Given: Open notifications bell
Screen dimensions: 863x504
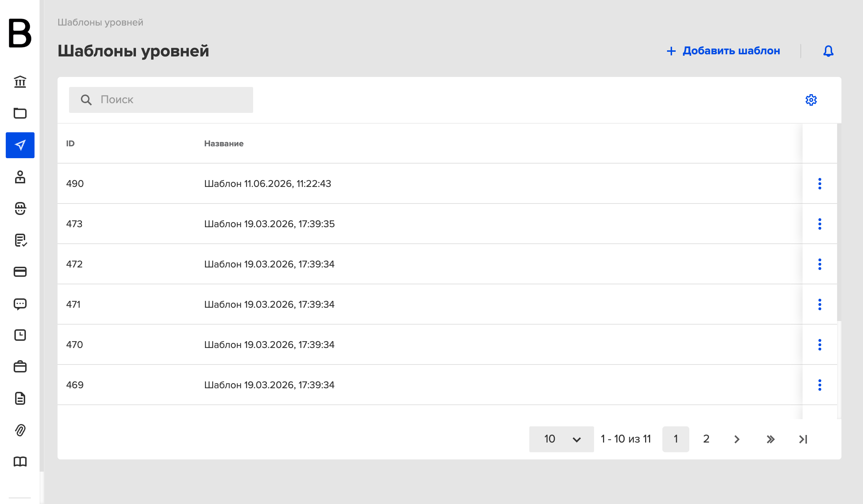Looking at the screenshot, I should point(828,51).
